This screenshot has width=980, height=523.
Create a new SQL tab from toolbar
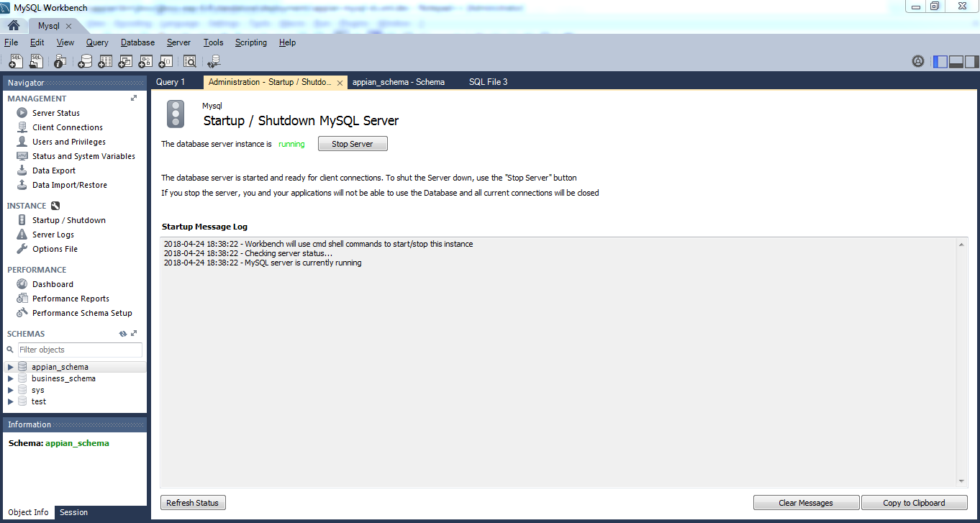(x=17, y=61)
